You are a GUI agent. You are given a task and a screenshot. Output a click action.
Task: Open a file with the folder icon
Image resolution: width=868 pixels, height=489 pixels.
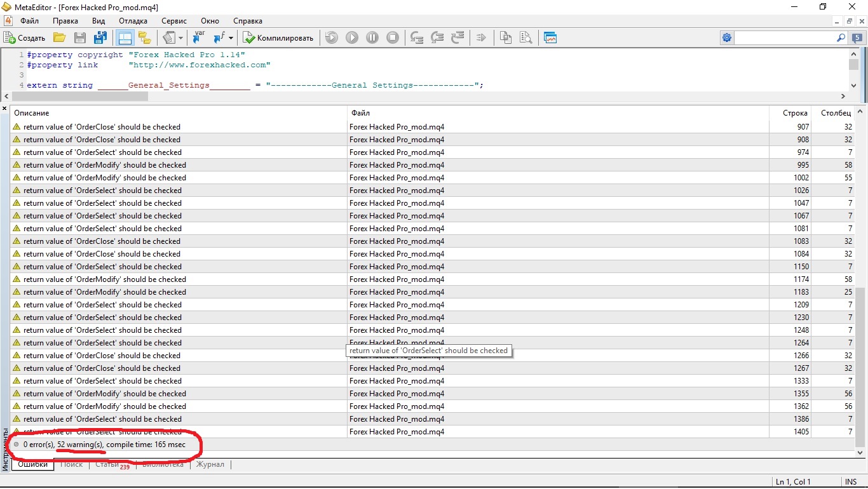[60, 38]
